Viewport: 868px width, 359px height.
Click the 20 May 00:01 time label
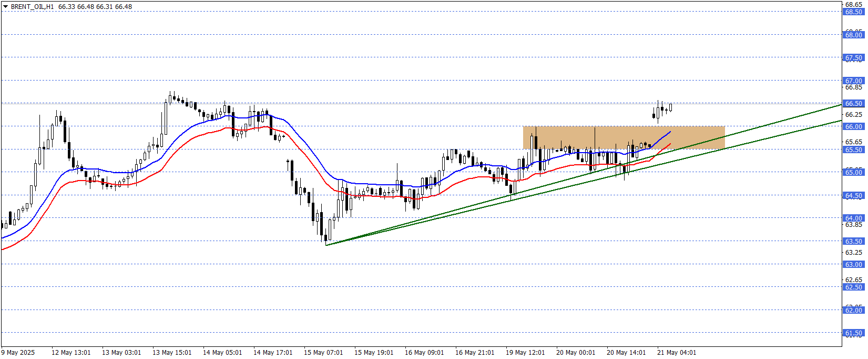click(x=576, y=353)
